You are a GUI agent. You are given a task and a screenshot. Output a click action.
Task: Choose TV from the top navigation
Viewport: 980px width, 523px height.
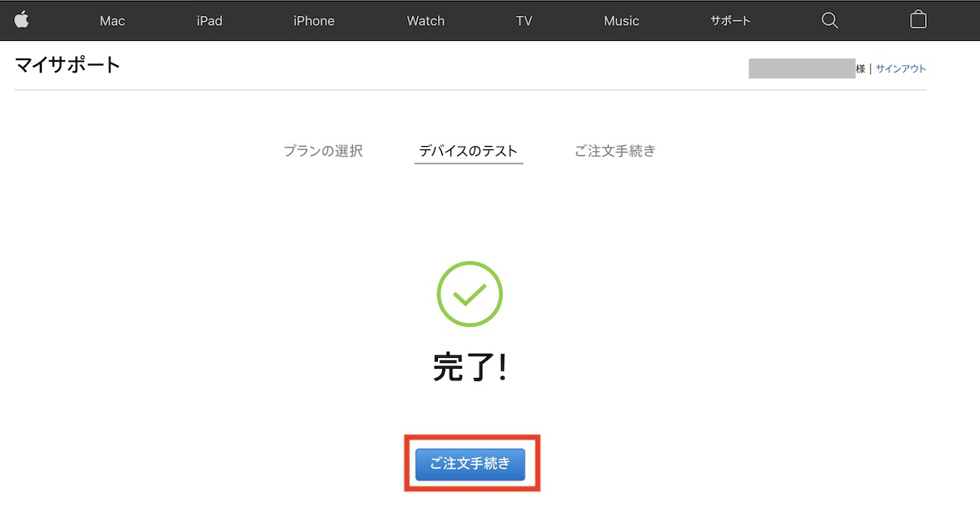tap(524, 21)
